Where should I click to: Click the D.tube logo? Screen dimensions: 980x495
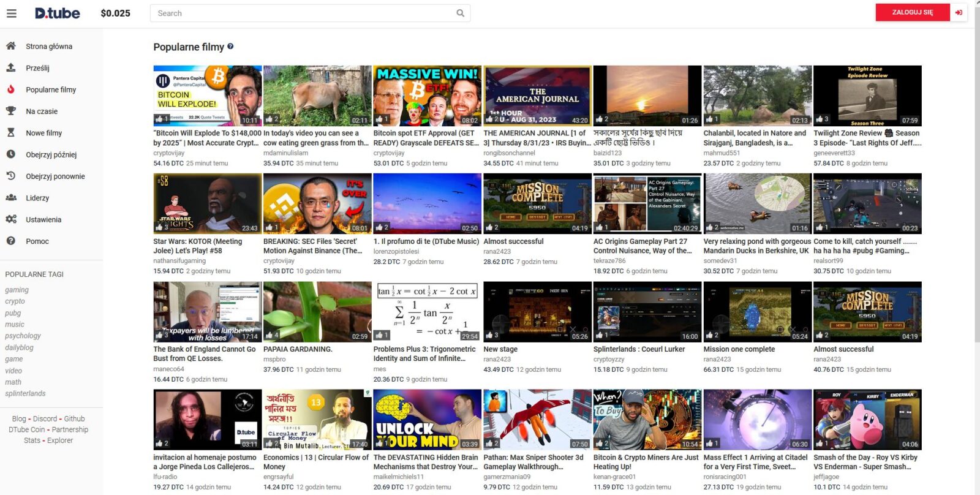point(58,13)
